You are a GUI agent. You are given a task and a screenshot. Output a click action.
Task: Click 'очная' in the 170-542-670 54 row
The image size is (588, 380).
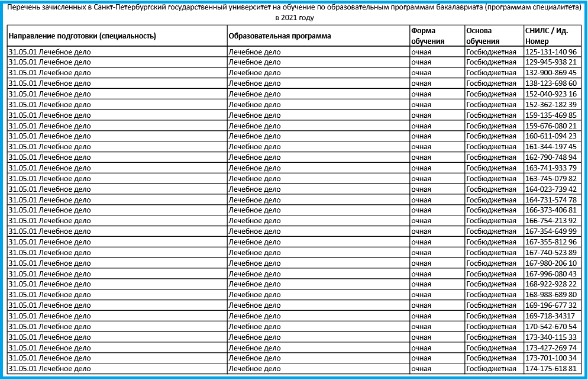[421, 326]
